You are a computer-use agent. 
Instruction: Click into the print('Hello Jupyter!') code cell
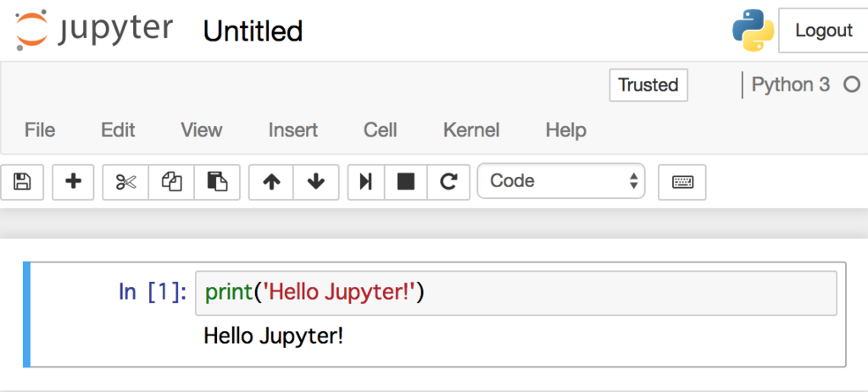tap(516, 293)
